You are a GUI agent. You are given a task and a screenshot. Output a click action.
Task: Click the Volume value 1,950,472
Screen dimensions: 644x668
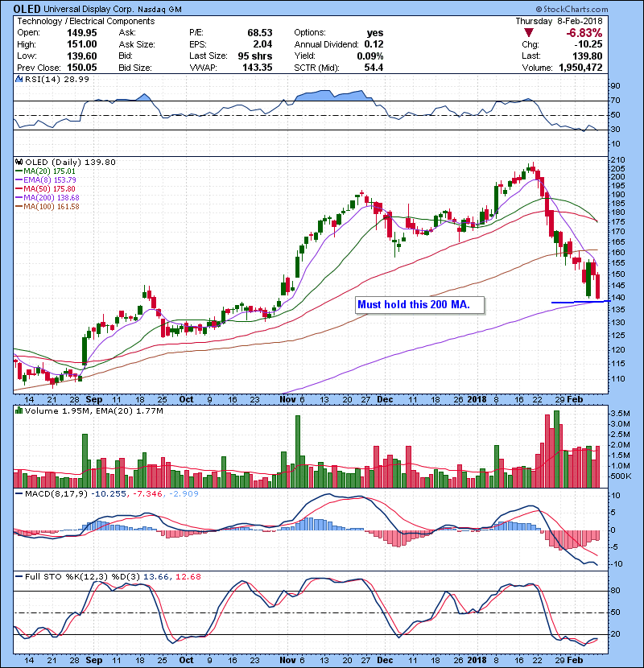580,68
